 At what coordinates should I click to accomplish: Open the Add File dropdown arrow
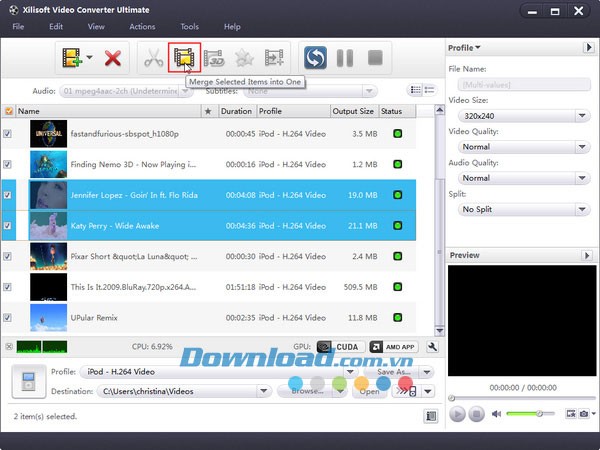(x=89, y=57)
